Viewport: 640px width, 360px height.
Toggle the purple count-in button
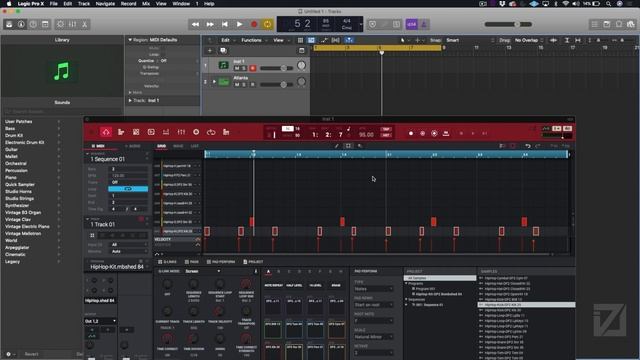(411, 24)
